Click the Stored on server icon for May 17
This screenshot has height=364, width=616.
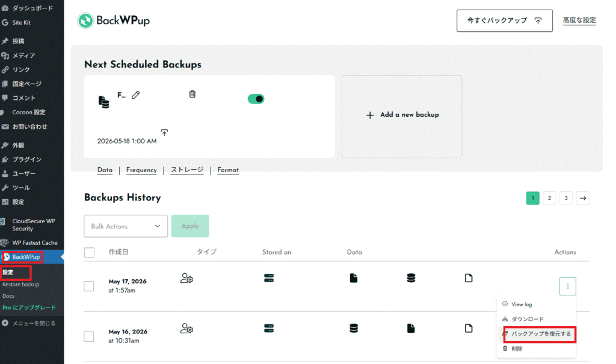[269, 279]
